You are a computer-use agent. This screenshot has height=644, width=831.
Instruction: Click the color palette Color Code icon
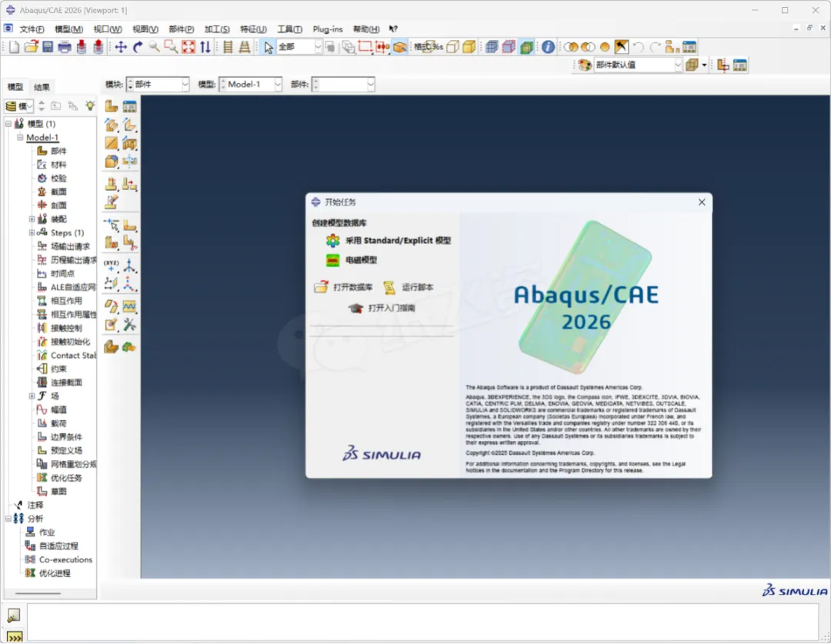click(585, 65)
